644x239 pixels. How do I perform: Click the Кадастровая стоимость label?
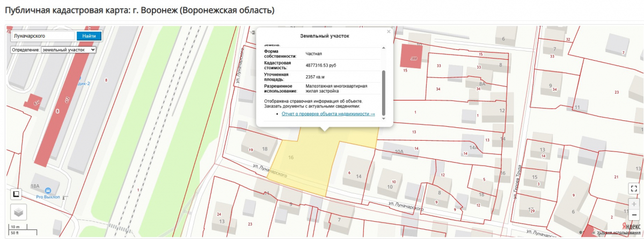[x=277, y=65]
